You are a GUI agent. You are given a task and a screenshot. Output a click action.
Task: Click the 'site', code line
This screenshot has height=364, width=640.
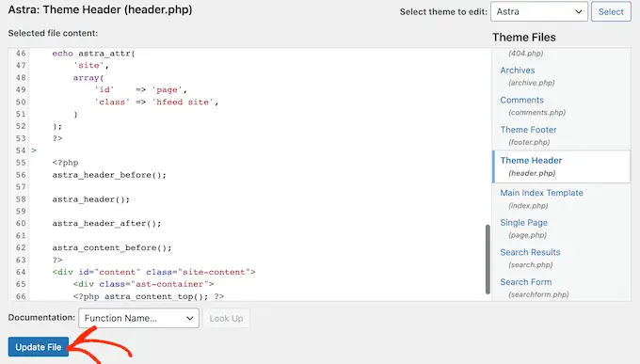point(91,65)
